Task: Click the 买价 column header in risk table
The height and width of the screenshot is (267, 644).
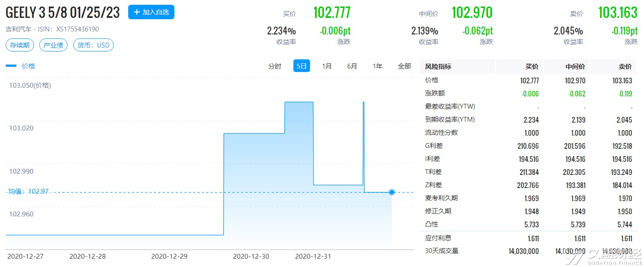Action: click(532, 67)
